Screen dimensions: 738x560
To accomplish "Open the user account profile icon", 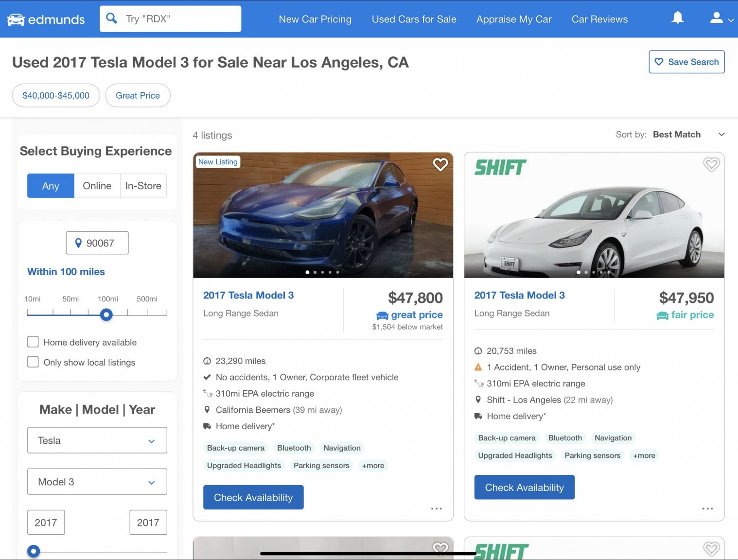I will (716, 18).
